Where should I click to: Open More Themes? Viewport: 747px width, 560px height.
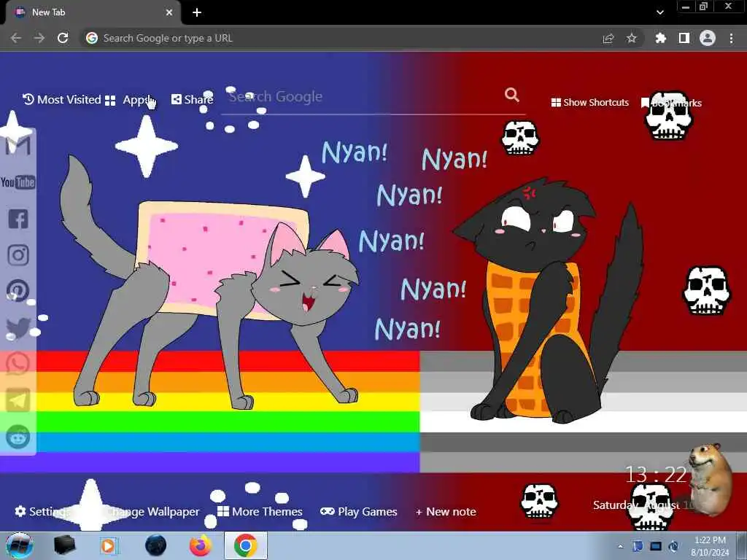point(260,511)
